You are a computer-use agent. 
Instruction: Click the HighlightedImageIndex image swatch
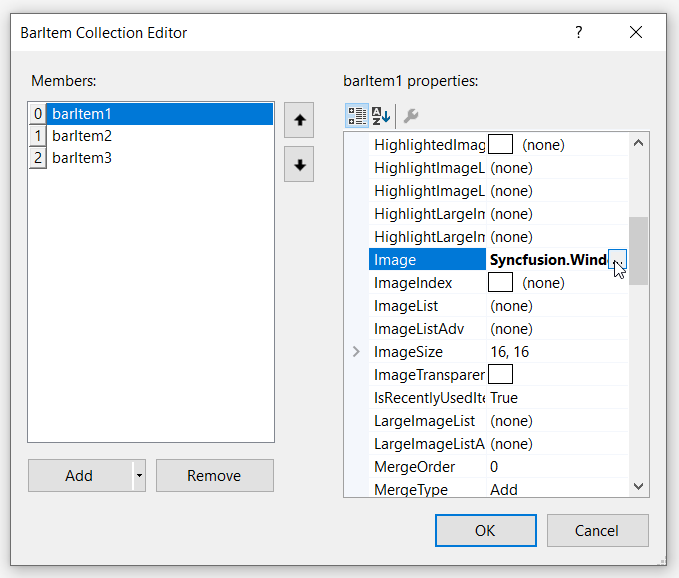coord(500,145)
